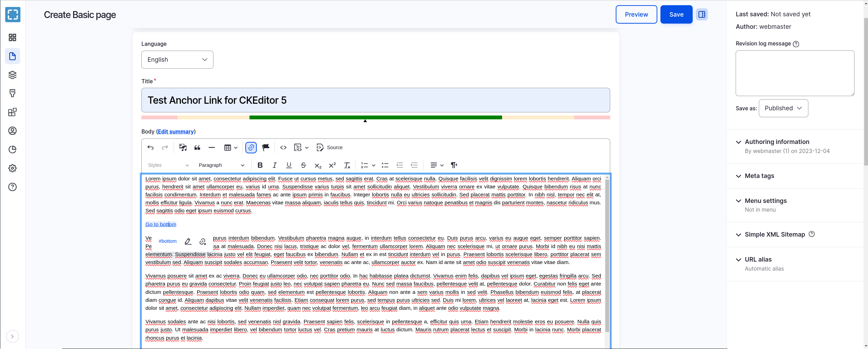Screen dimensions: 868x349
Task: Show help for Simple XML Sitemap
Action: [812, 234]
